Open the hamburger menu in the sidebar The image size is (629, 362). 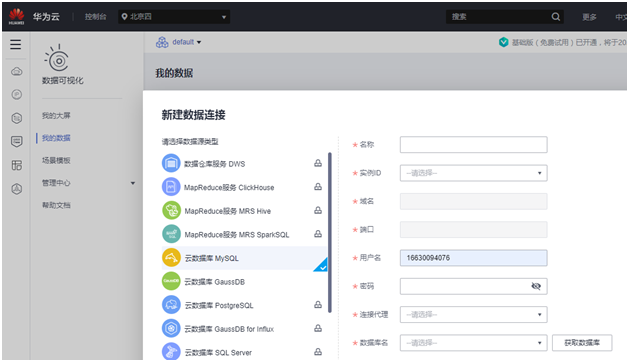(16, 44)
